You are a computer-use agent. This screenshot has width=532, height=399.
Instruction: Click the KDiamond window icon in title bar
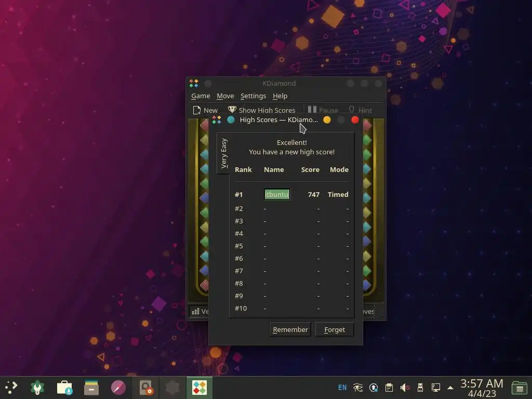[x=194, y=83]
